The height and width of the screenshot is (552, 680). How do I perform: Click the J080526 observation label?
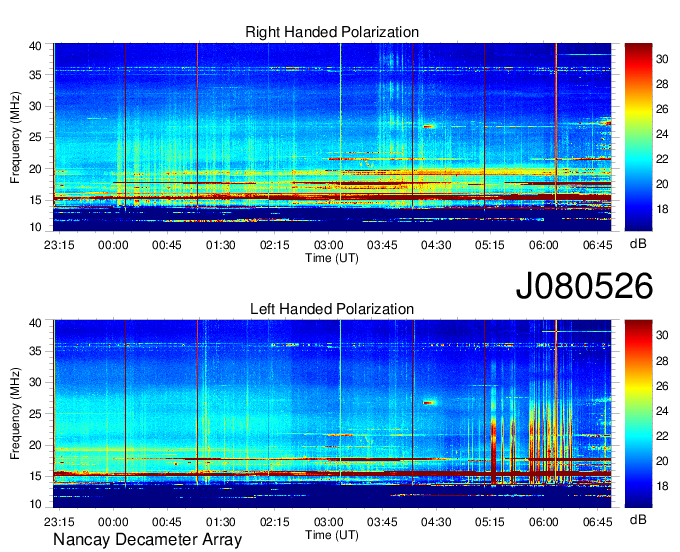[584, 286]
